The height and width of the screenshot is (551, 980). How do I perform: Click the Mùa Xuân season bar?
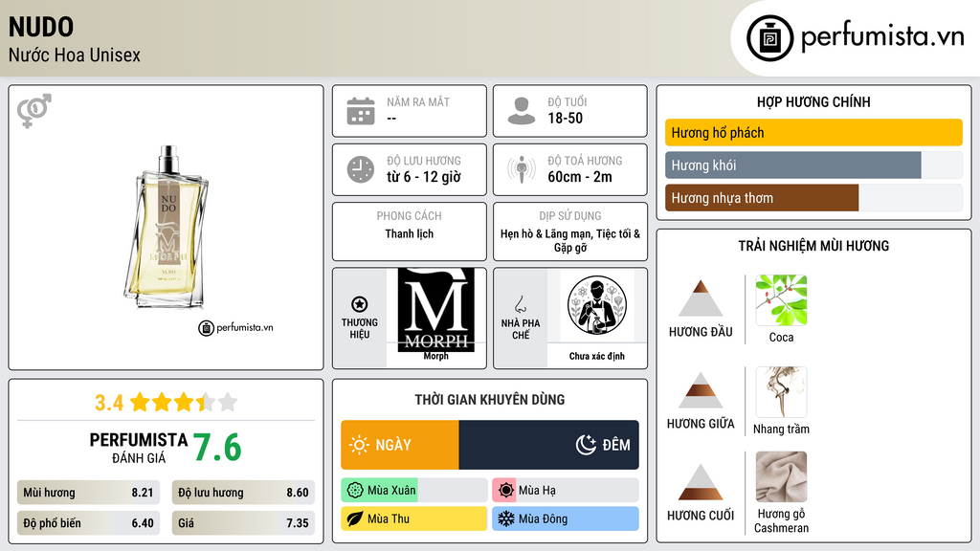[414, 491]
